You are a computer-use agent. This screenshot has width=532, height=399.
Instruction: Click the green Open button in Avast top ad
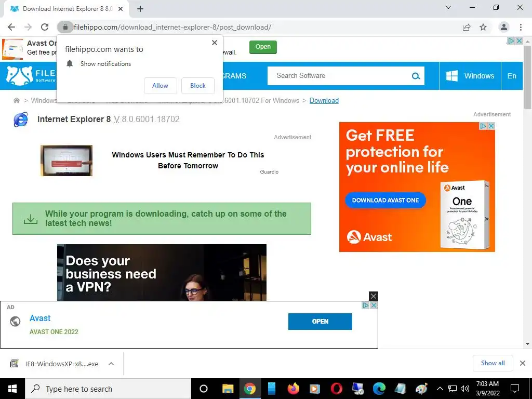[x=263, y=47]
